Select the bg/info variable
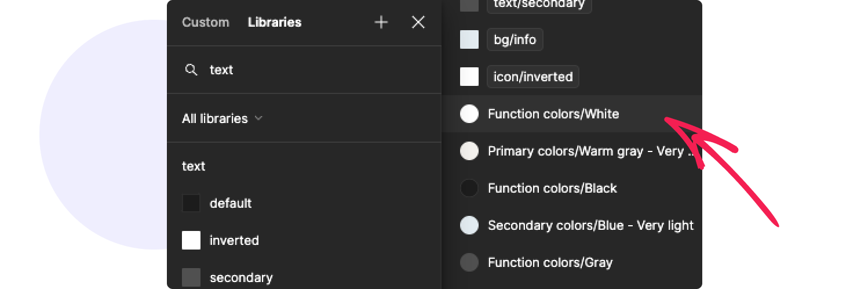 coord(515,40)
